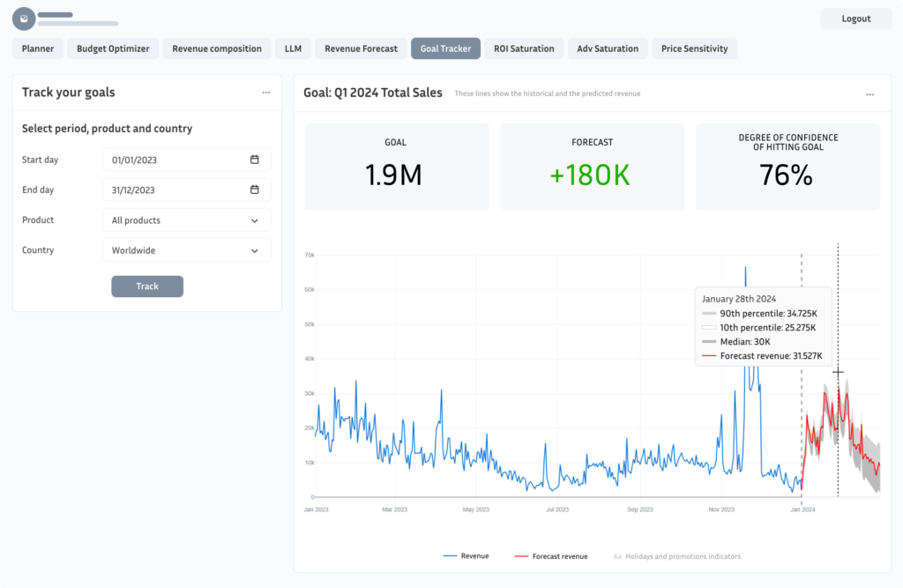903x588 pixels.
Task: Toggle the Revenue legend series
Action: (x=466, y=555)
